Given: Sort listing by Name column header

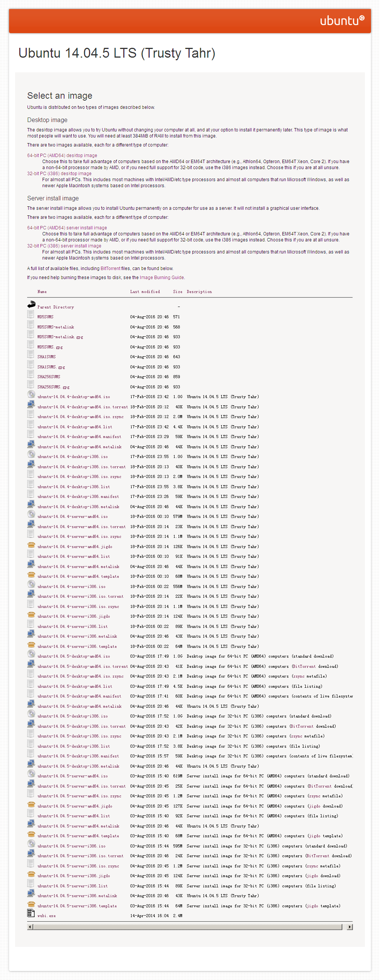Looking at the screenshot, I should (x=42, y=292).
